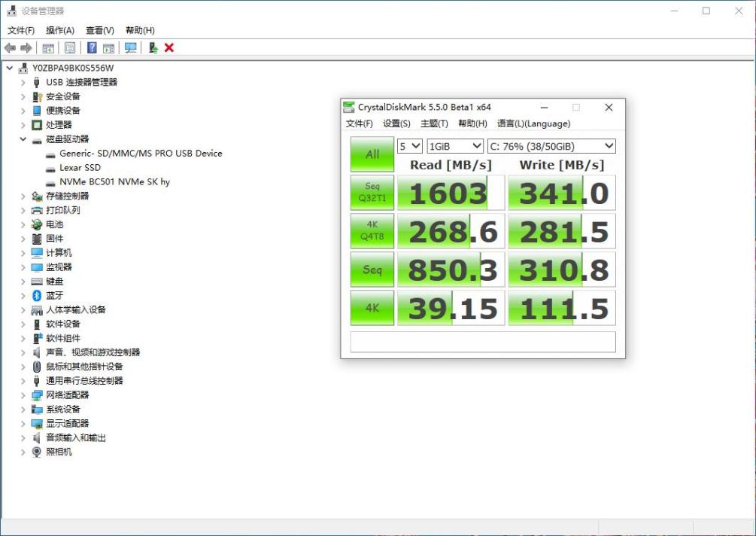Viewport: 756px width, 536px height.
Task: Expand the 蓝牙 node
Action: click(23, 295)
